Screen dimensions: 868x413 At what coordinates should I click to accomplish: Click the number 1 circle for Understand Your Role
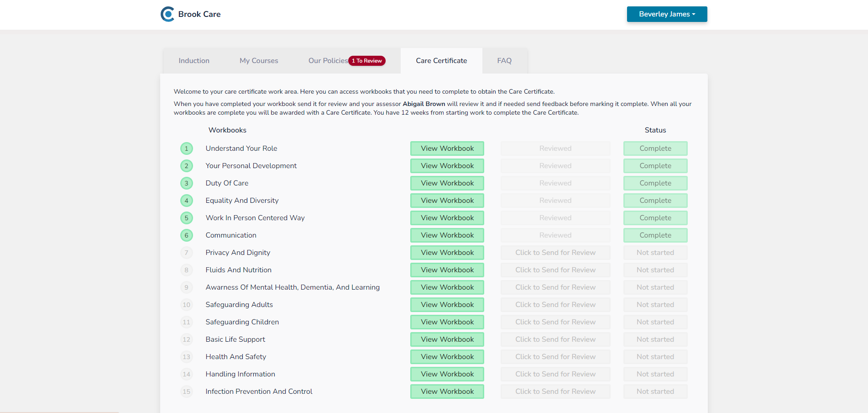point(186,148)
